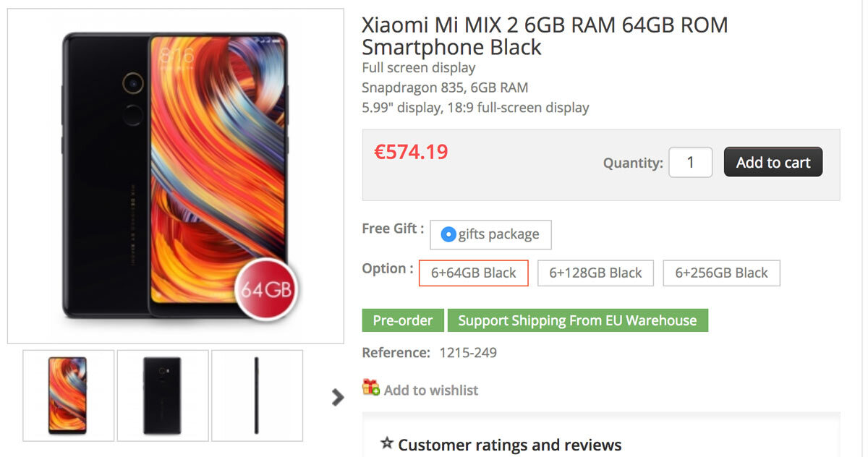Click the red 64GB badge on product image

coord(266,291)
